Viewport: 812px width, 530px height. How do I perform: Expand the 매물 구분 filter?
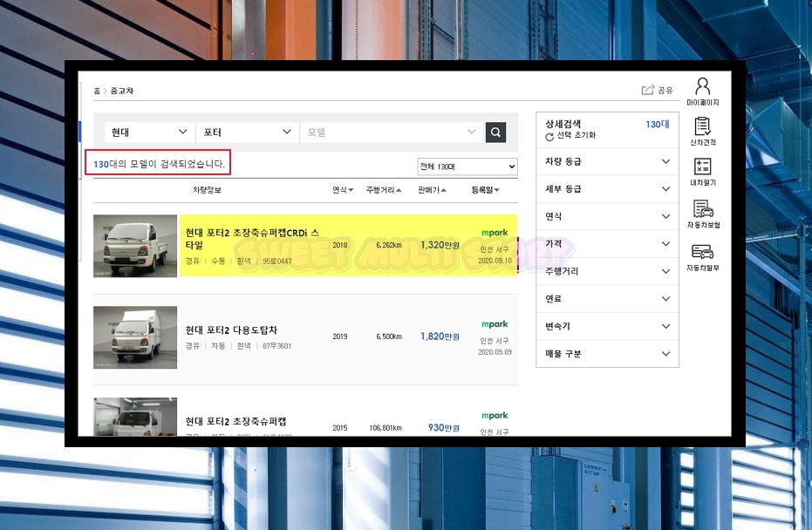pos(607,354)
